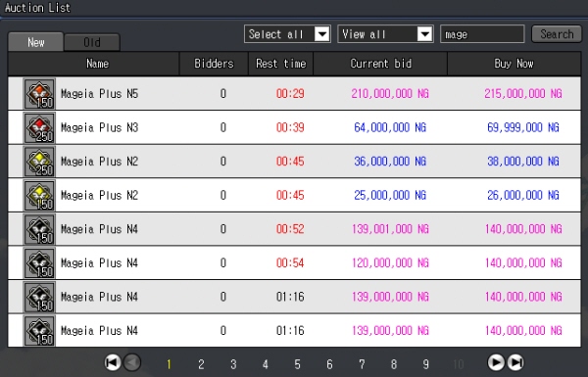Click the Mageia Plus N5 item icon
The image size is (588, 377).
tap(39, 93)
